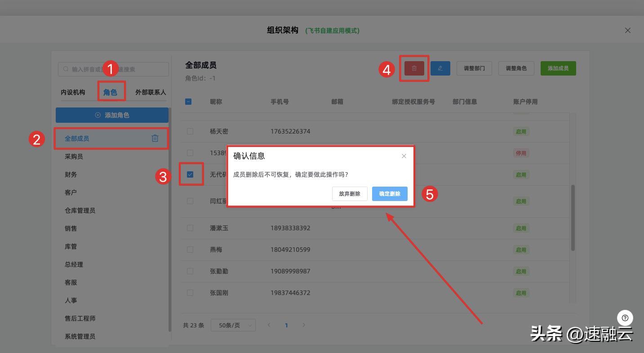The height and width of the screenshot is (353, 644).
Task: Click the plus icon on 添加角色 button
Action: [98, 115]
